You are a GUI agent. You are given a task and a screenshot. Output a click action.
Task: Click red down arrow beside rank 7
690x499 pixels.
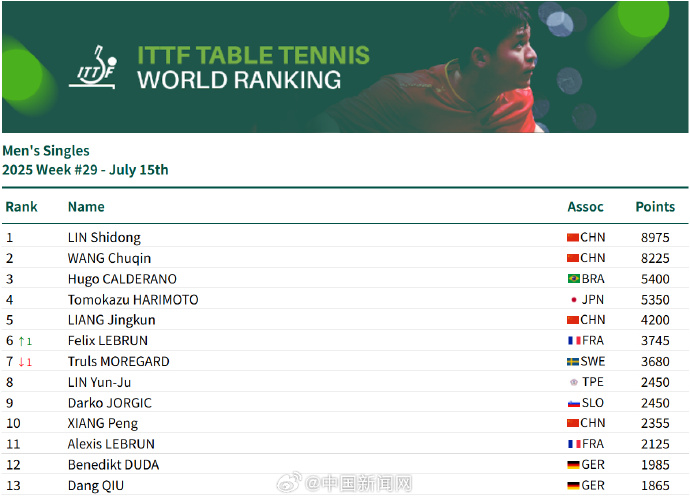point(21,362)
